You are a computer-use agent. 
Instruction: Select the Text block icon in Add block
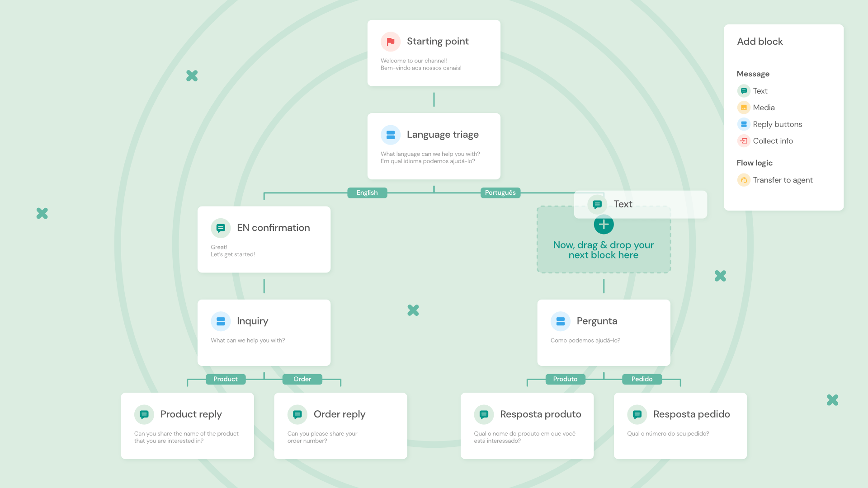(x=743, y=91)
